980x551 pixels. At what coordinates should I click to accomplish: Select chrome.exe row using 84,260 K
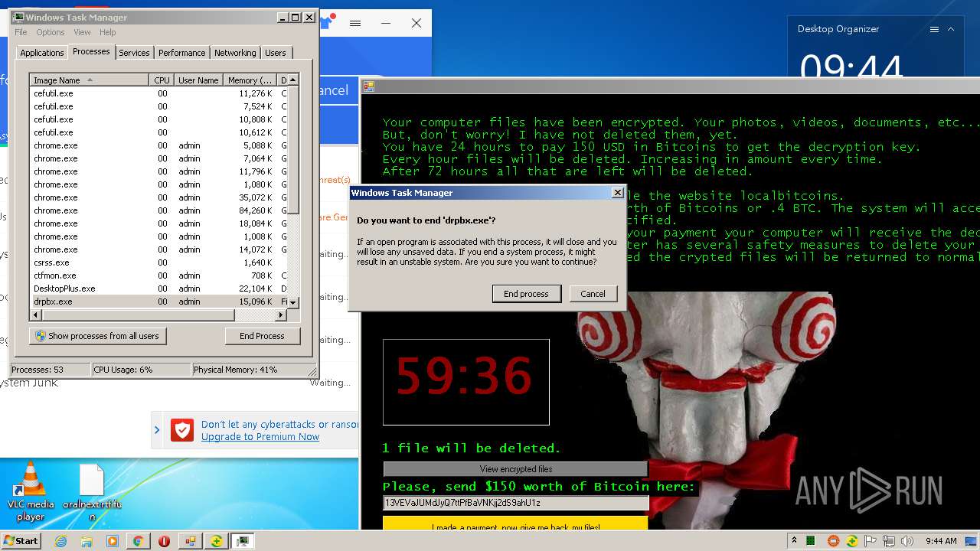158,210
